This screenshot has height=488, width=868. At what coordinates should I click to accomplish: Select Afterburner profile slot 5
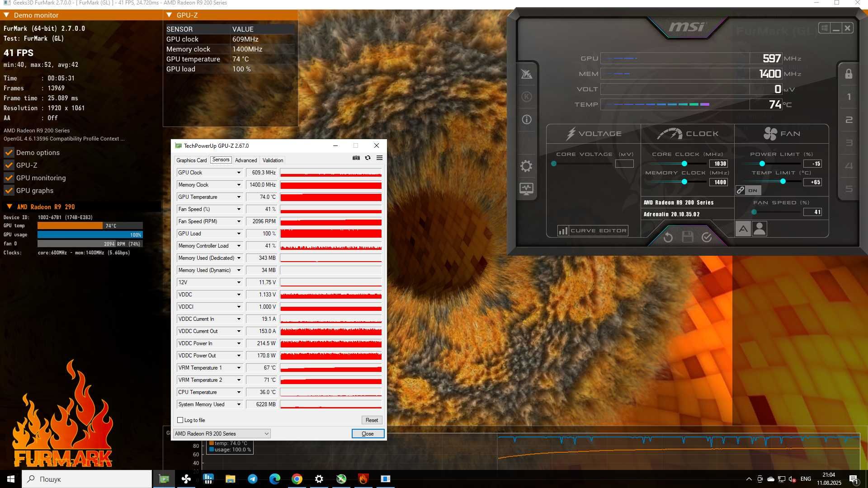(849, 189)
